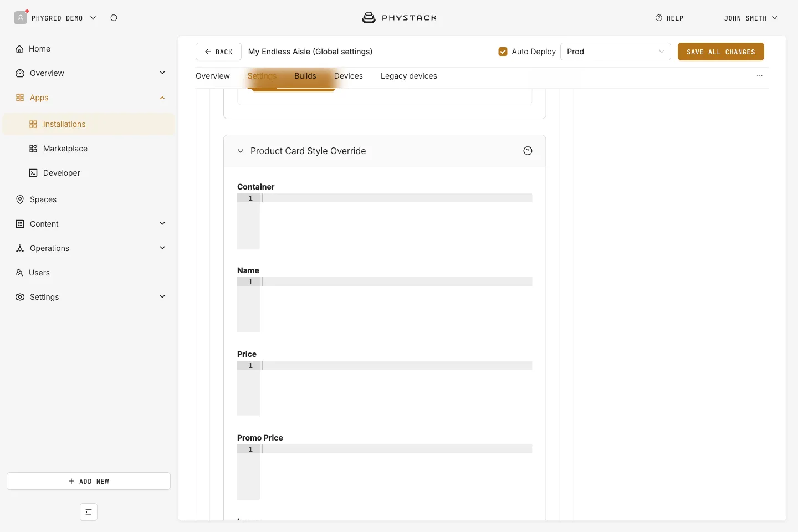798x532 pixels.
Task: Click the Installations grid icon
Action: tap(33, 124)
